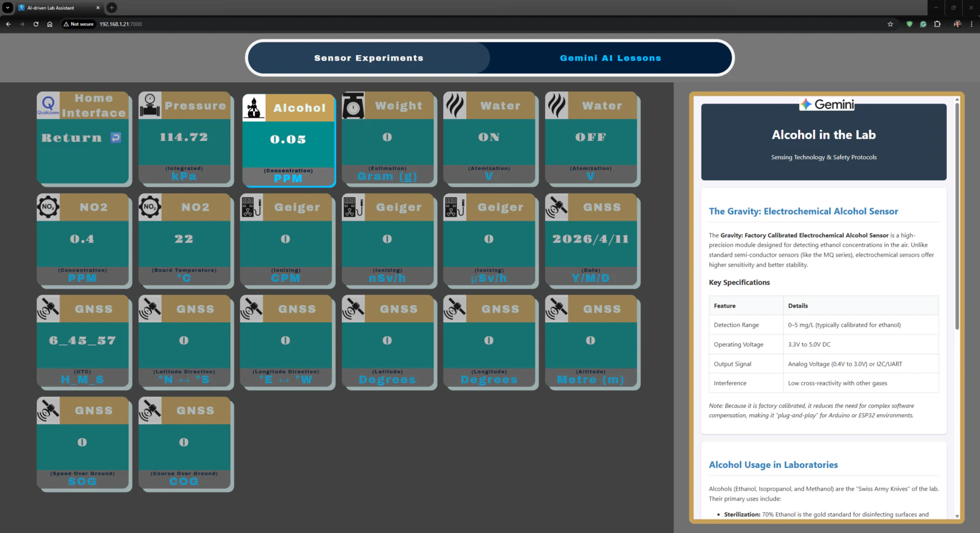Click the NO2 board temperature value 22

click(x=184, y=239)
